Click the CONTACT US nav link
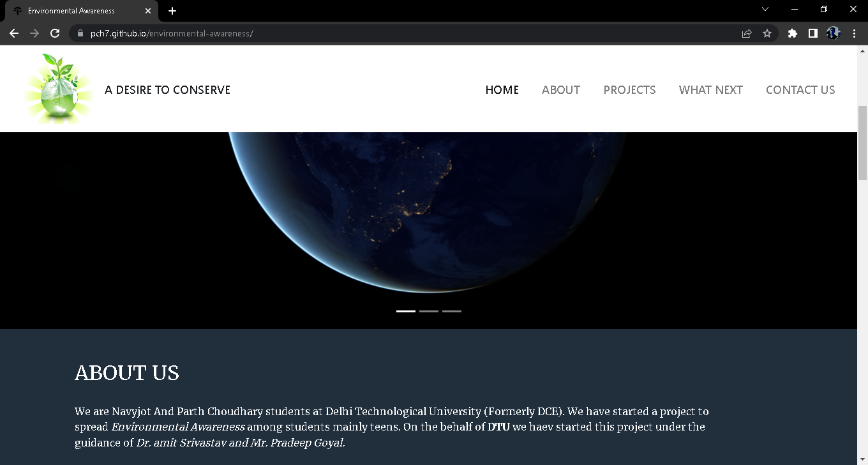This screenshot has height=465, width=868. (800, 90)
